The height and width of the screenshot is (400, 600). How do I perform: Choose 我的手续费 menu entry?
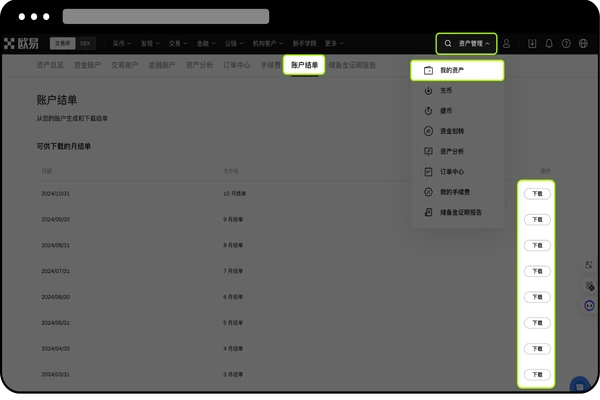(x=457, y=192)
